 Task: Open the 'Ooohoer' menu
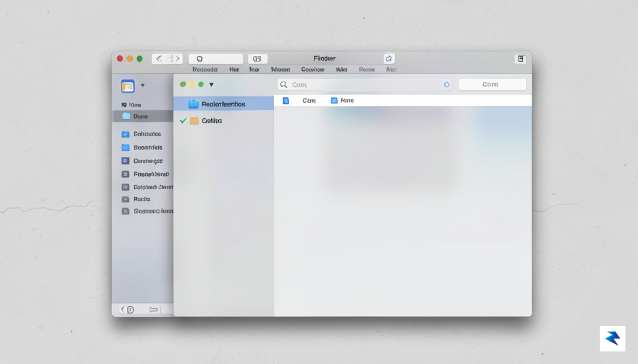pyautogui.click(x=313, y=70)
